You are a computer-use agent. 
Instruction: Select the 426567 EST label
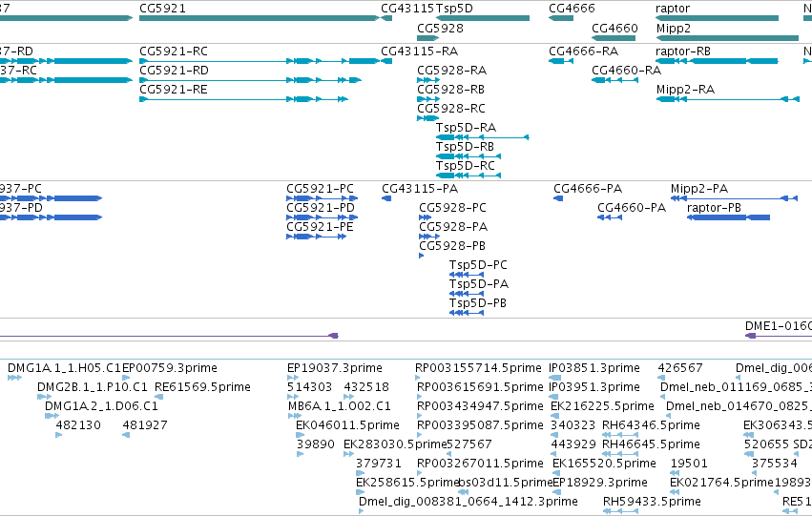(x=680, y=368)
